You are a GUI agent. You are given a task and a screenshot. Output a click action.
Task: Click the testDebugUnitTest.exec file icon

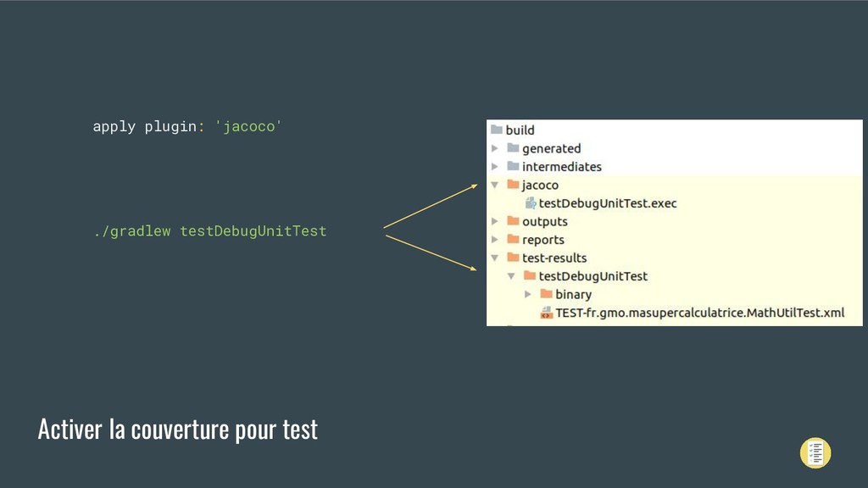pos(531,203)
